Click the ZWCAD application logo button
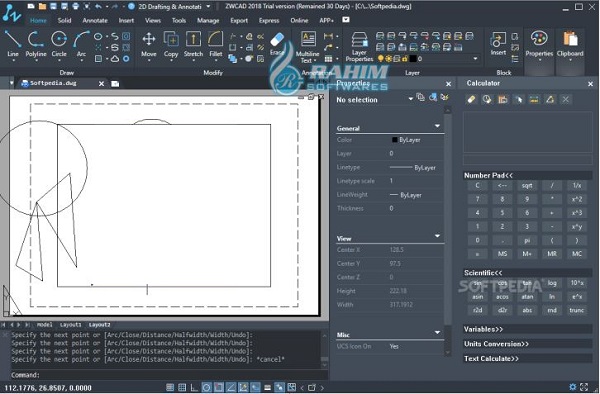Image resolution: width=600 pixels, height=394 pixels. 11,13
